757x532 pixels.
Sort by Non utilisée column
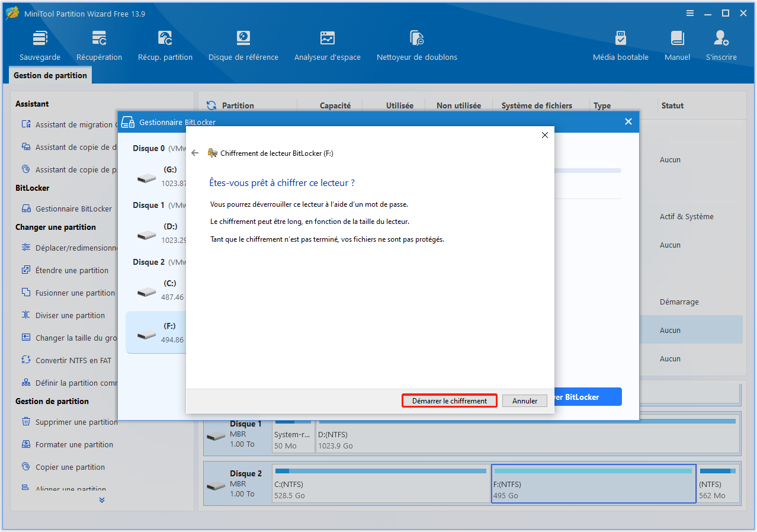[458, 105]
